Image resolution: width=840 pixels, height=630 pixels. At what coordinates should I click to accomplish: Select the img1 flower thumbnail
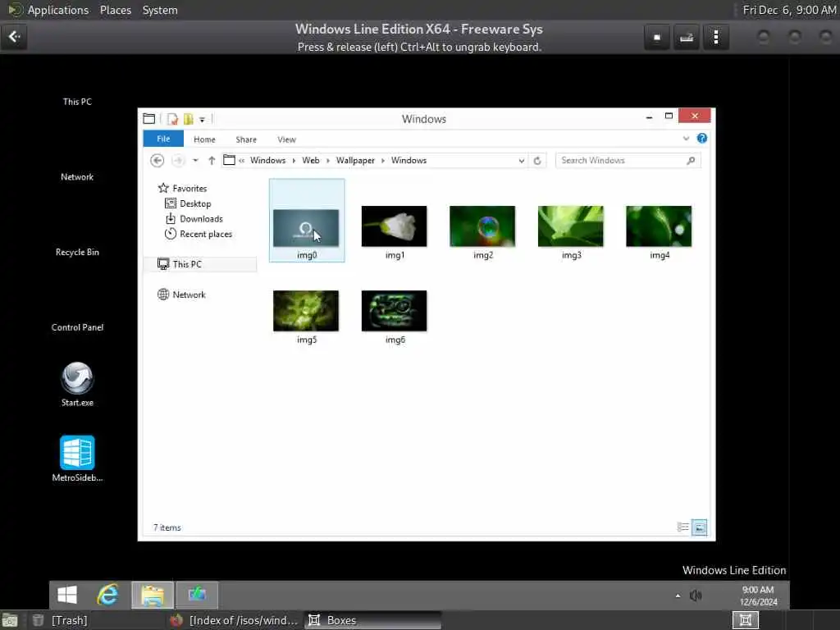pyautogui.click(x=395, y=226)
